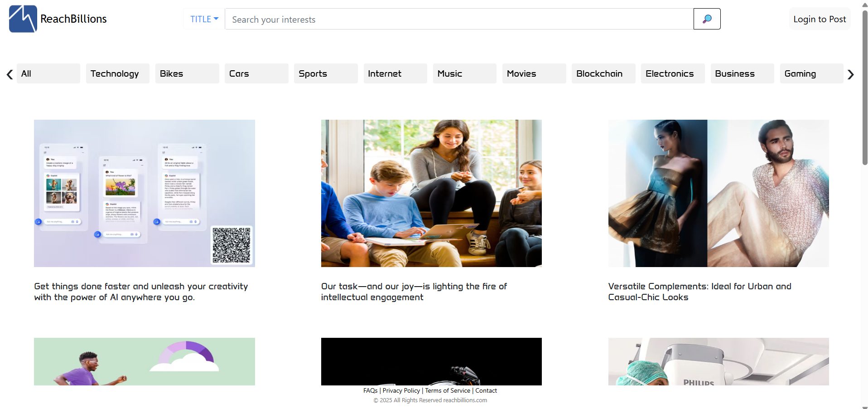
Task: Open the students studying article image
Action: tap(431, 193)
